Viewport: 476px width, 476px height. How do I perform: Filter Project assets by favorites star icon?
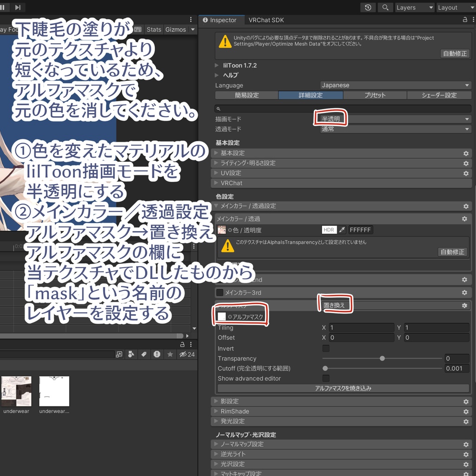pos(170,354)
